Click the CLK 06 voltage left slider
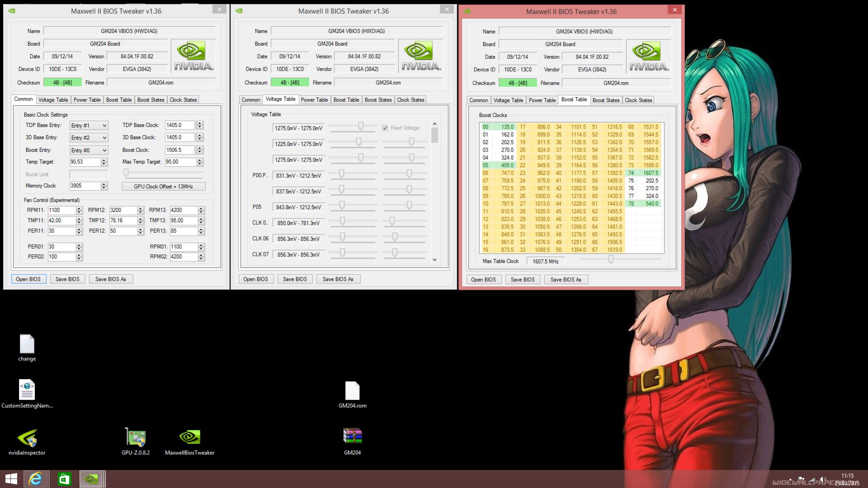 pos(342,237)
